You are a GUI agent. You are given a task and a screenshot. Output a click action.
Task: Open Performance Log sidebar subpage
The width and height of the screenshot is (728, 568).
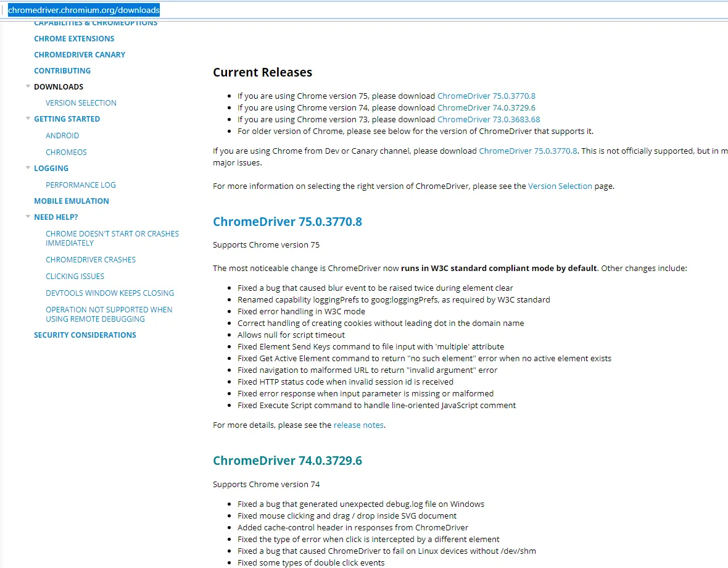pyautogui.click(x=81, y=185)
